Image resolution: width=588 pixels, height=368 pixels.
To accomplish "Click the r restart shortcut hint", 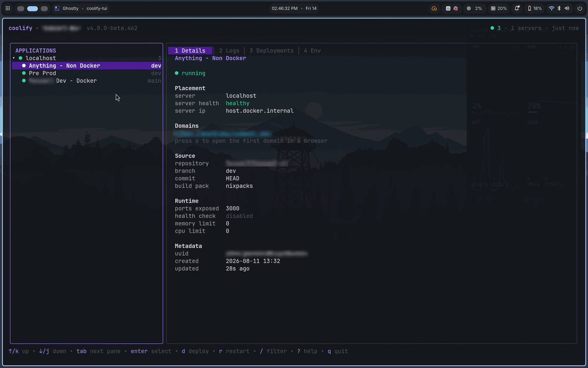I will [x=234, y=351].
